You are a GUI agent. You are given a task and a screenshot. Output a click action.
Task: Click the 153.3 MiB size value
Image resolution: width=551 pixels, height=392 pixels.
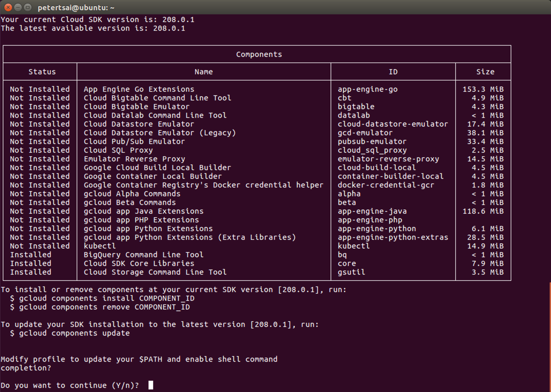[x=483, y=89]
